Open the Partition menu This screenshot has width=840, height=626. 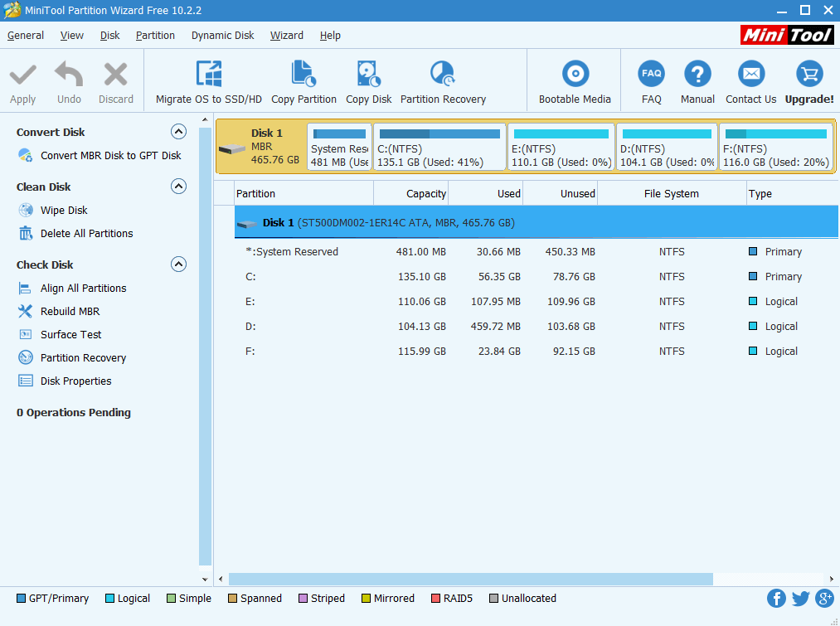pos(155,36)
